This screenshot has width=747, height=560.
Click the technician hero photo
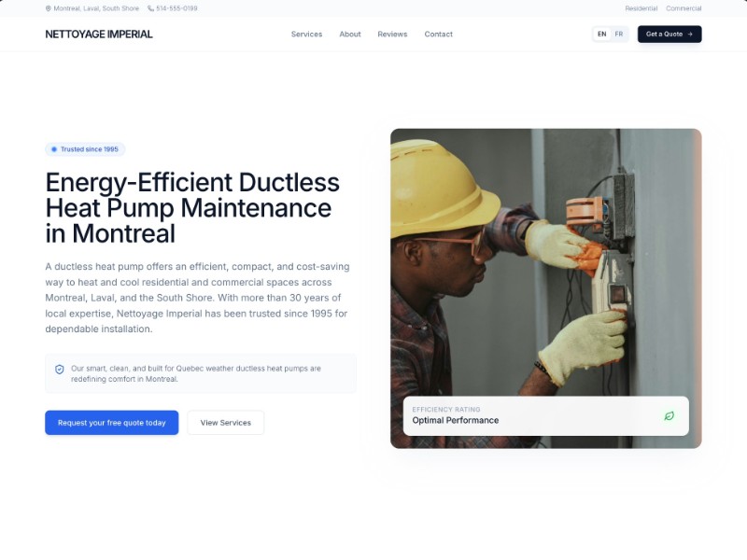coord(546,262)
